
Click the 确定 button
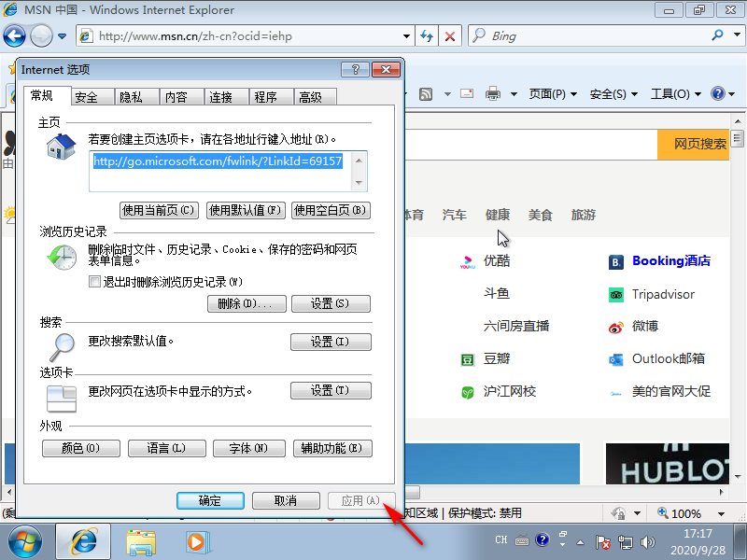point(210,501)
